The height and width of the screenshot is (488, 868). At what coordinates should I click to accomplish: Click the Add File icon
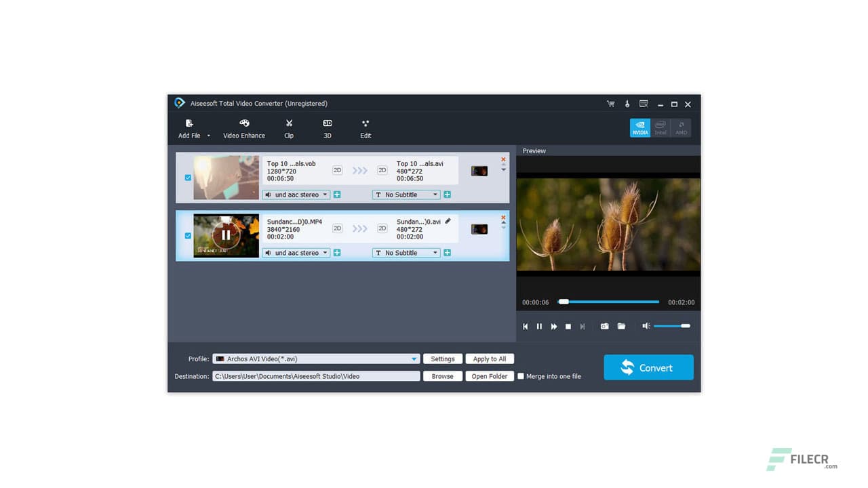point(189,124)
